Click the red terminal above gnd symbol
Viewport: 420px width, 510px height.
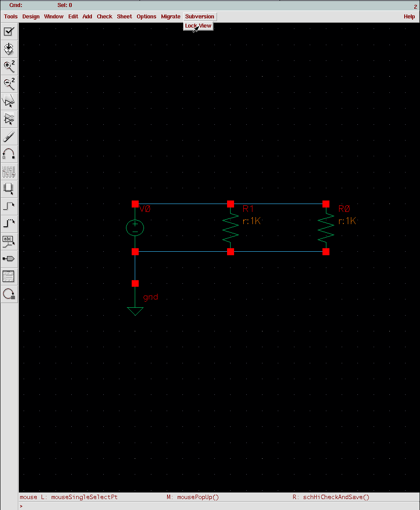pyautogui.click(x=135, y=284)
